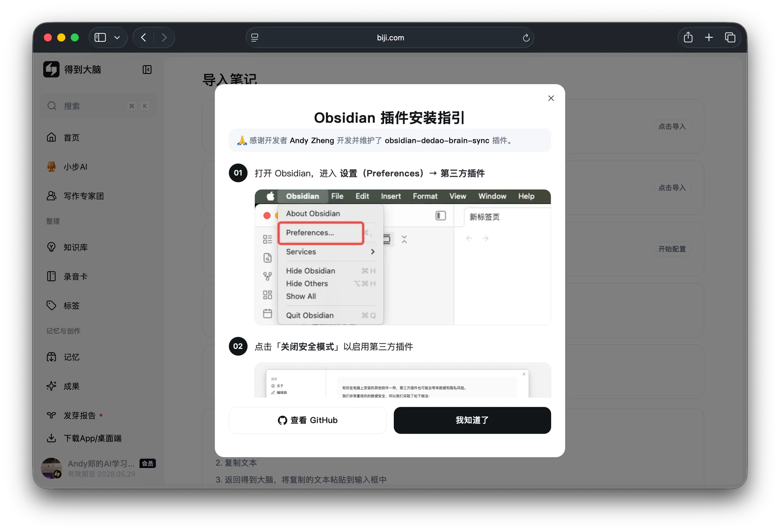Click the 记忆 icon
780x532 pixels.
pos(51,357)
